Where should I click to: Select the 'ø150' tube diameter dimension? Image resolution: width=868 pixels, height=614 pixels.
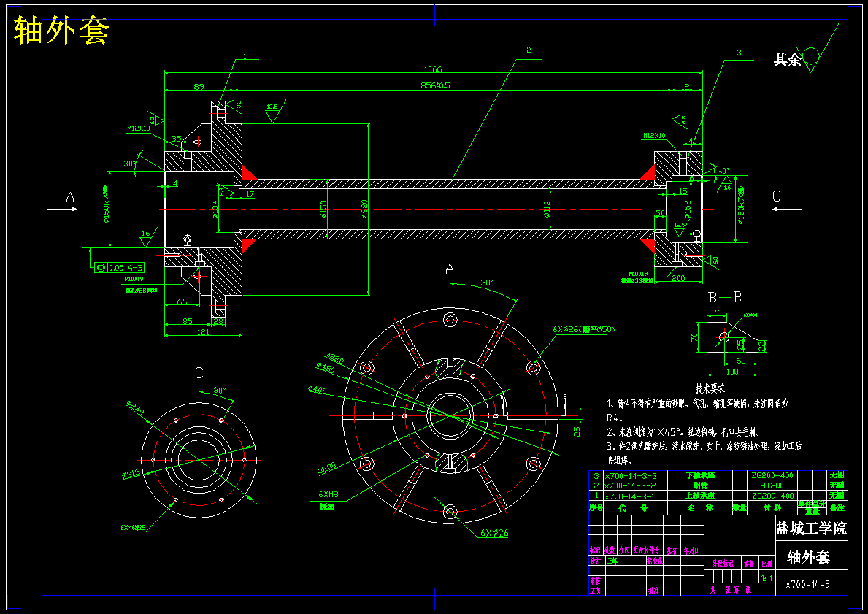click(x=323, y=210)
